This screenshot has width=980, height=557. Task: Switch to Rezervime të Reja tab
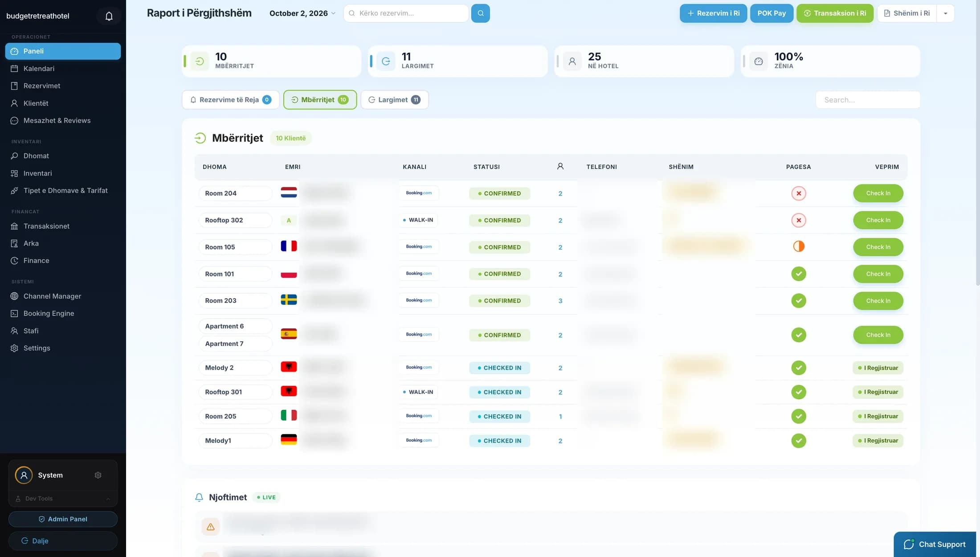coord(231,100)
